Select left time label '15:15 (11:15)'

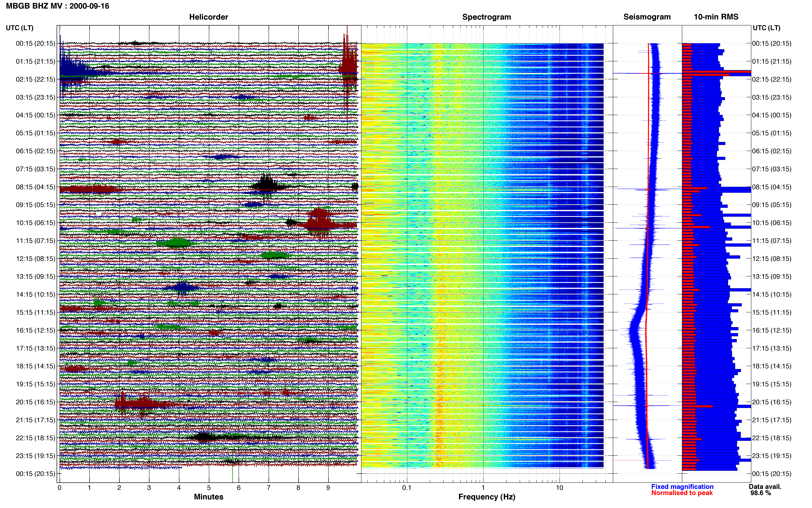(x=36, y=313)
